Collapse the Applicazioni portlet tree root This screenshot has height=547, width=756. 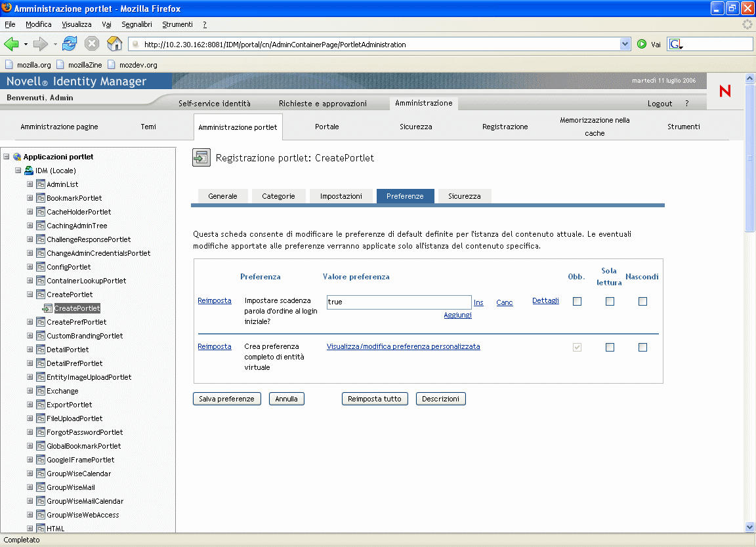(7, 156)
